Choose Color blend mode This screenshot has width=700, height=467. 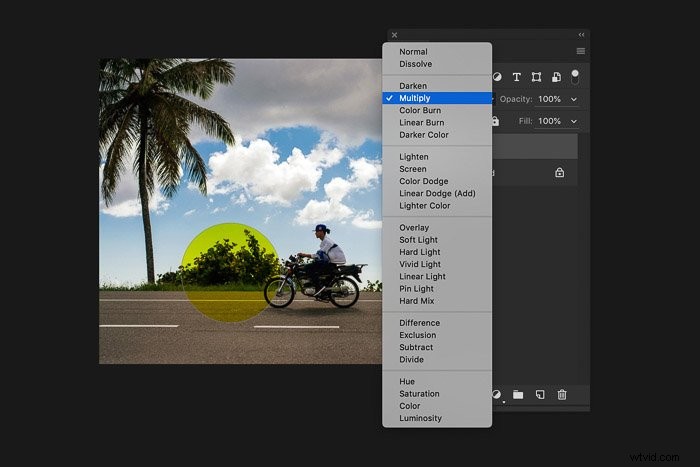(x=437, y=406)
